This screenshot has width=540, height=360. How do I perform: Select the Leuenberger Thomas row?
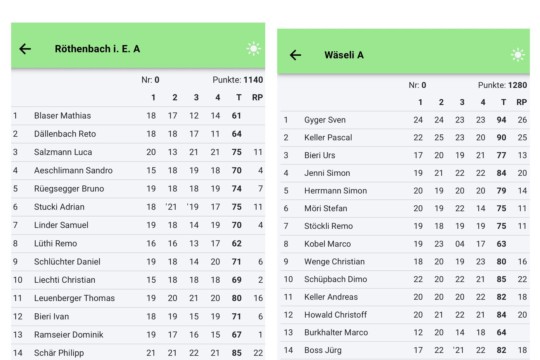click(x=138, y=298)
